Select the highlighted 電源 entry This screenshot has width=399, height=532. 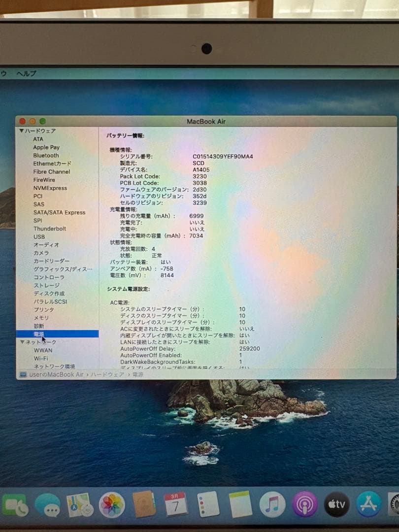[57, 334]
